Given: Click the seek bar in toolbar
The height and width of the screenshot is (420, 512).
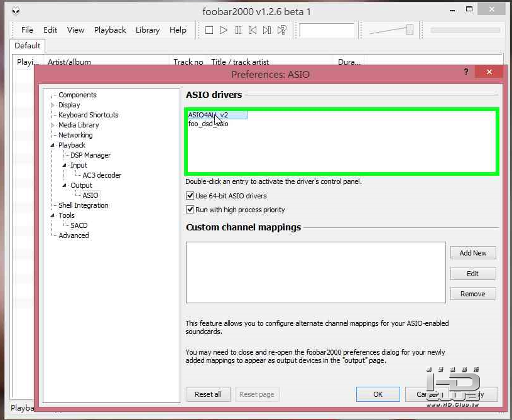Looking at the screenshot, I should coord(465,30).
